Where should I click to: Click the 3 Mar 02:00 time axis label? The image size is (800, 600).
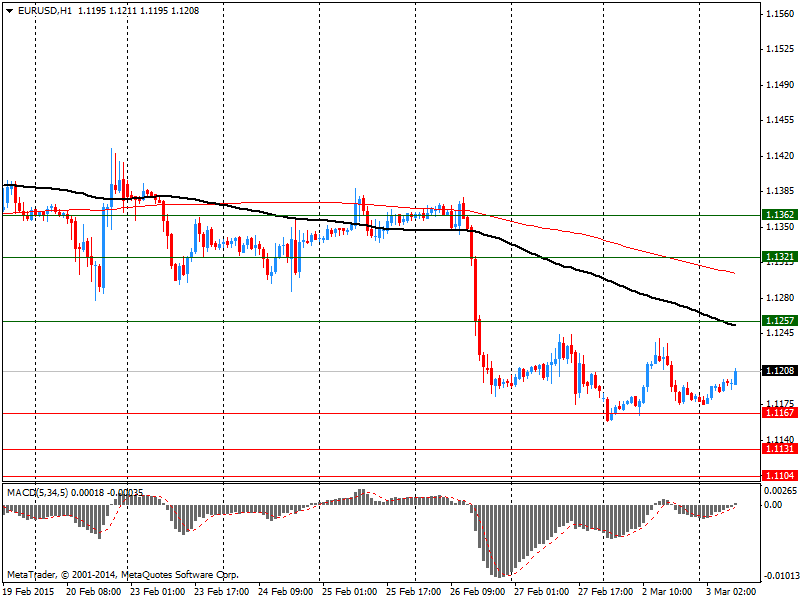(x=732, y=592)
